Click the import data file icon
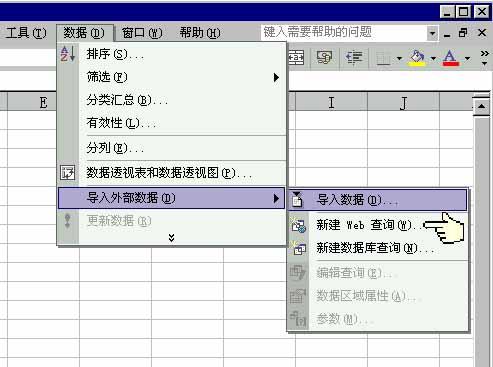This screenshot has width=493, height=367. point(297,200)
